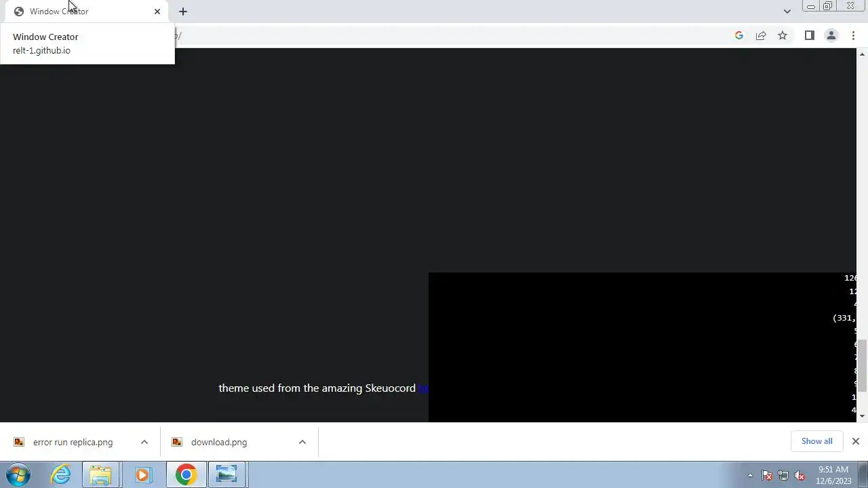Click the Action Center flag icon

point(767,475)
